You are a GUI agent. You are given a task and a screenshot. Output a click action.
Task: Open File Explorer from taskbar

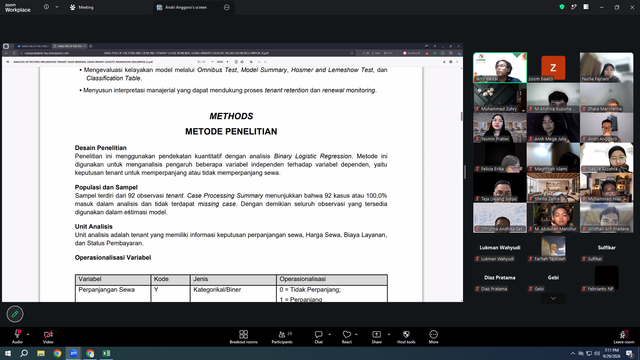pyautogui.click(x=41, y=353)
